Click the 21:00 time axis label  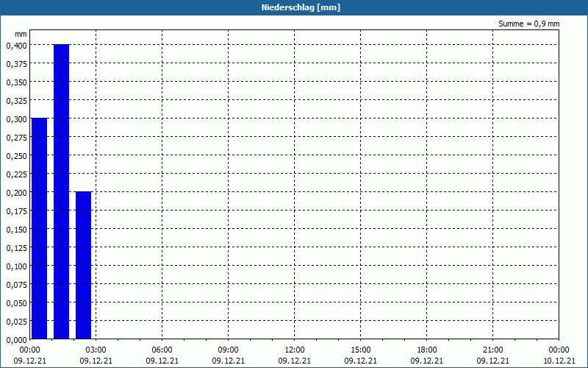pos(492,350)
